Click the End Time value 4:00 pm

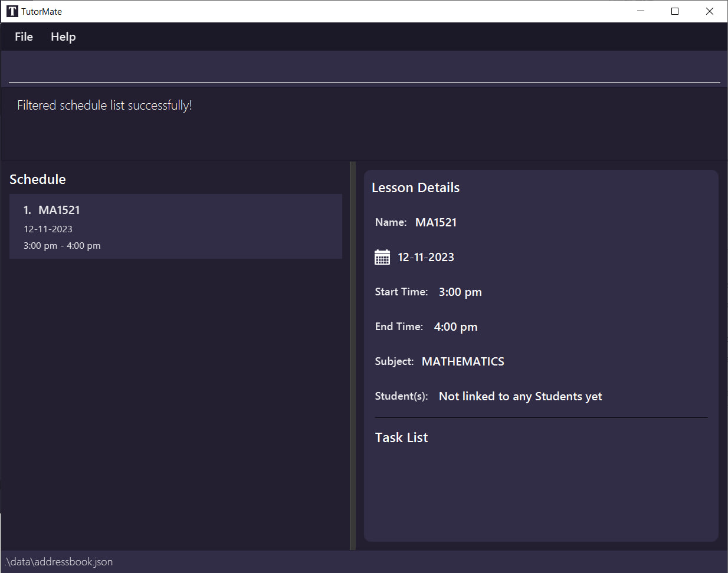tap(455, 327)
